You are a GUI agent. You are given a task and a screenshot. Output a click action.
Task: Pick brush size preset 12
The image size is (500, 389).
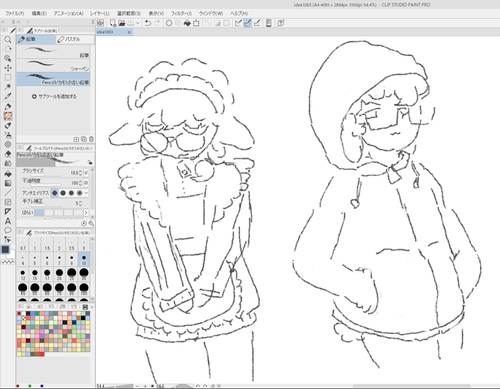(23, 274)
